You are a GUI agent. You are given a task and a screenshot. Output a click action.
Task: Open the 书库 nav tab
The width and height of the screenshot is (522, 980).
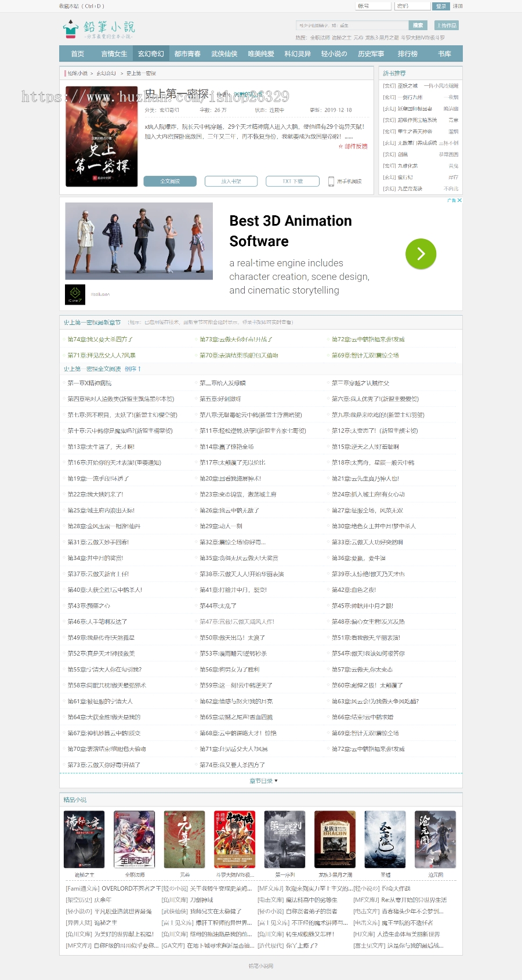pos(444,53)
